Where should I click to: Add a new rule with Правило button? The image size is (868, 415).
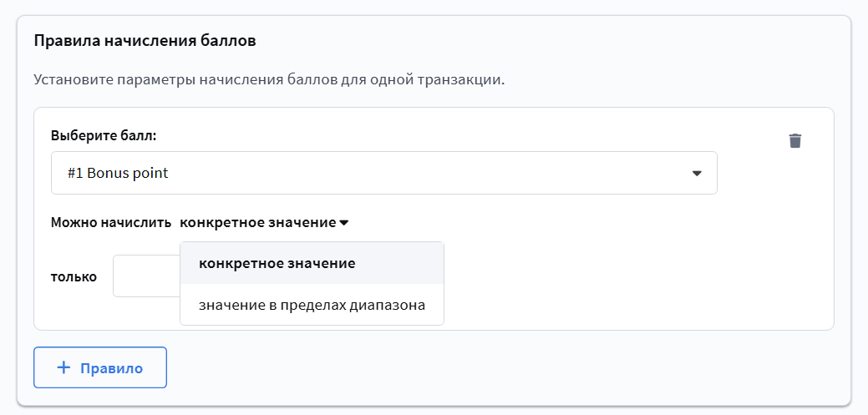point(100,367)
